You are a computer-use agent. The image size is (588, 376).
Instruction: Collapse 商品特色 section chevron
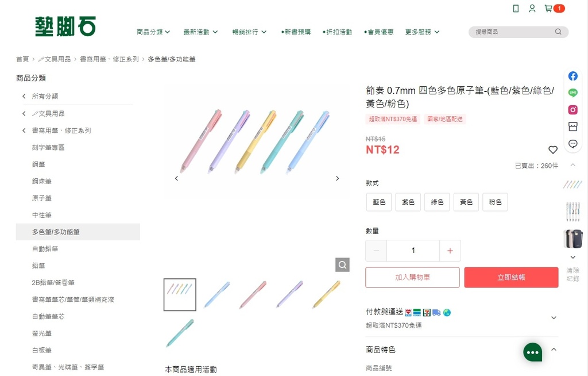pyautogui.click(x=554, y=350)
